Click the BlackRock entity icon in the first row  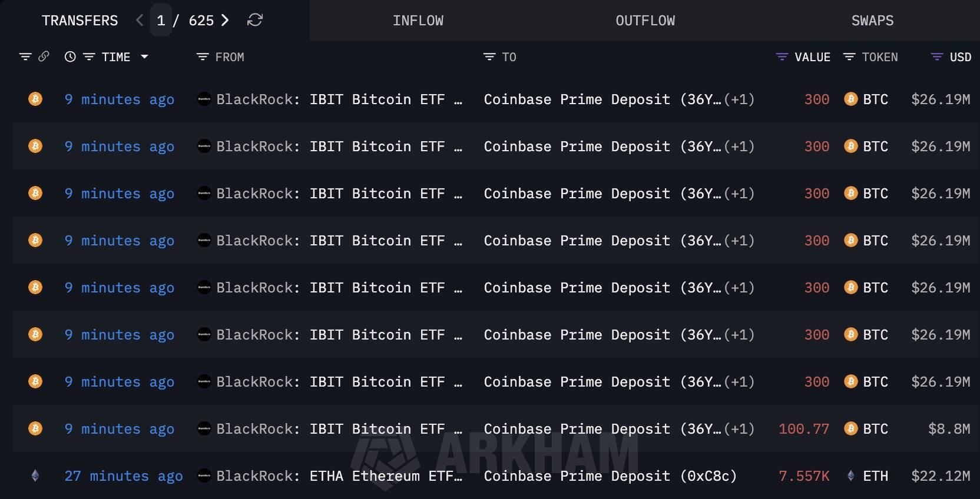[x=204, y=99]
